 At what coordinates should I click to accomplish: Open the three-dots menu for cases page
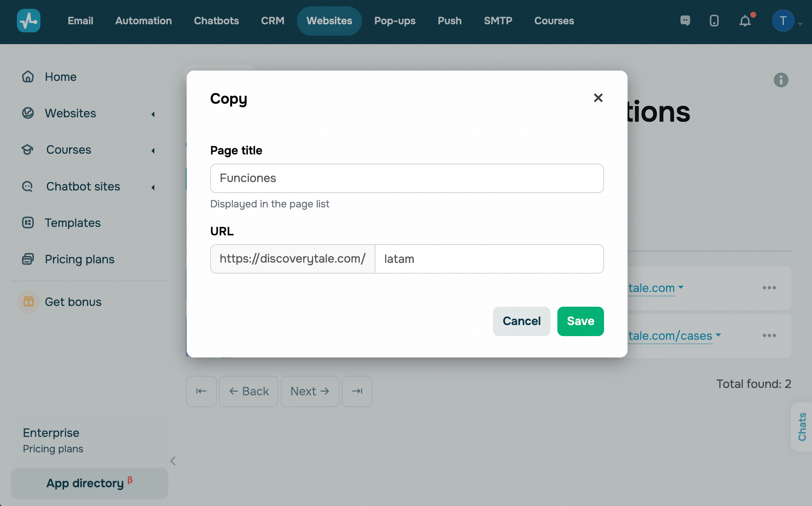click(769, 335)
